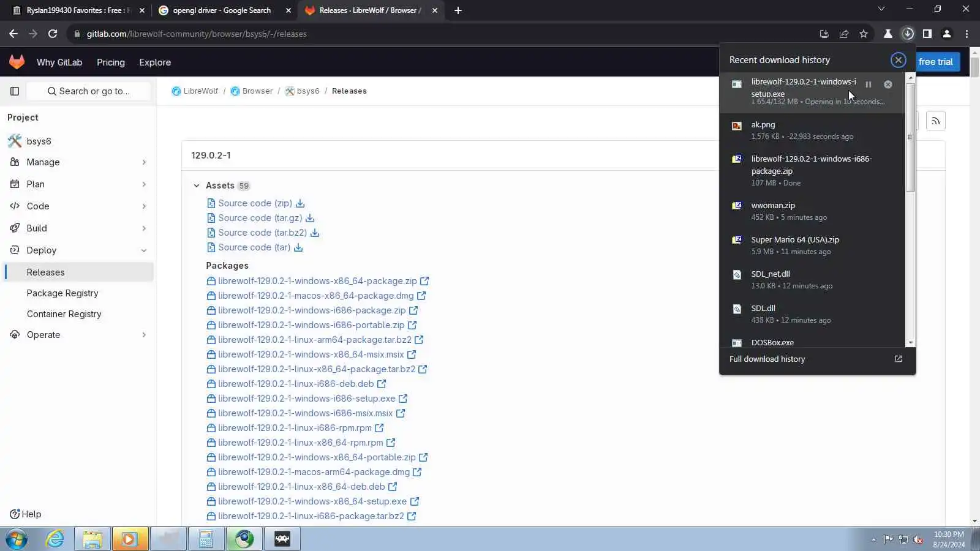980x551 pixels.
Task: Expand the Code sidebar menu
Action: click(x=78, y=206)
